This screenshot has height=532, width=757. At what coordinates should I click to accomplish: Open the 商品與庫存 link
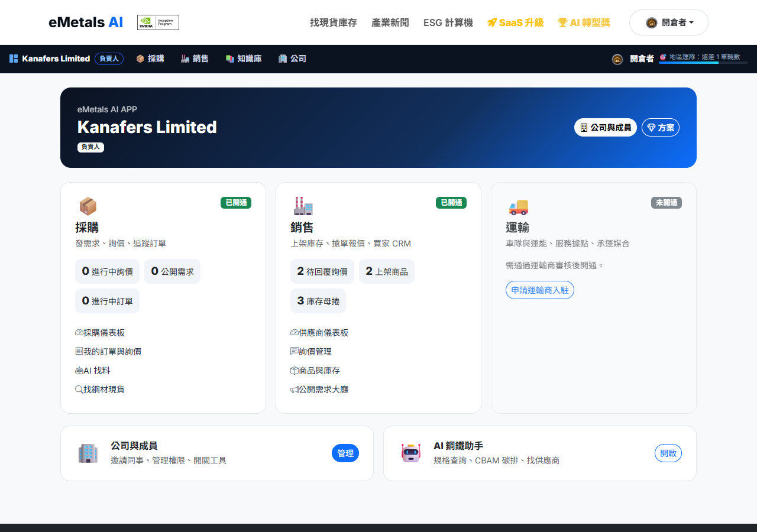tap(315, 371)
